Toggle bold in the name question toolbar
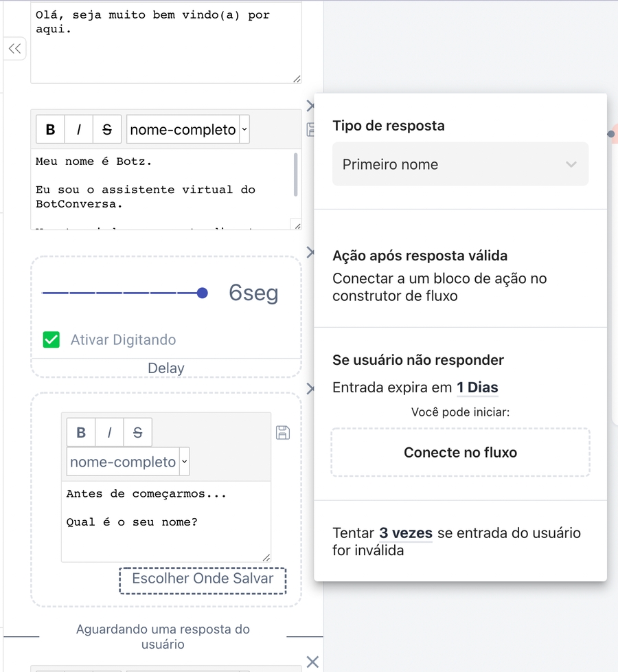The height and width of the screenshot is (672, 618). coord(81,432)
